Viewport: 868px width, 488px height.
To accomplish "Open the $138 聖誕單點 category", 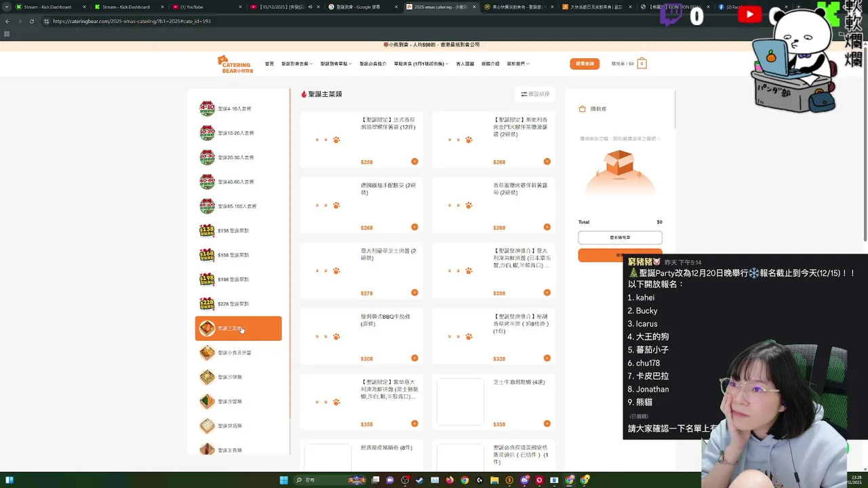I will [238, 230].
